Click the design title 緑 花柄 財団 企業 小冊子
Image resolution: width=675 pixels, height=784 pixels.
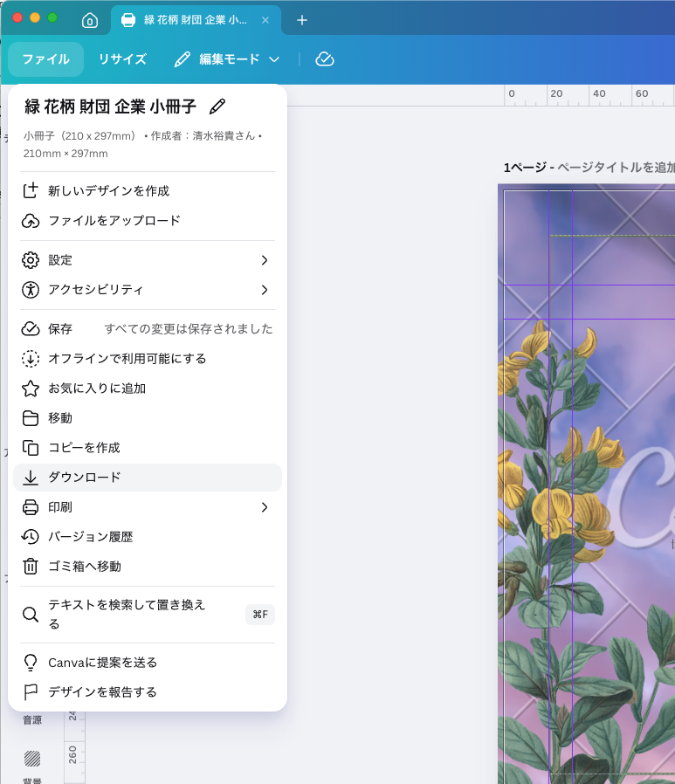coord(111,106)
